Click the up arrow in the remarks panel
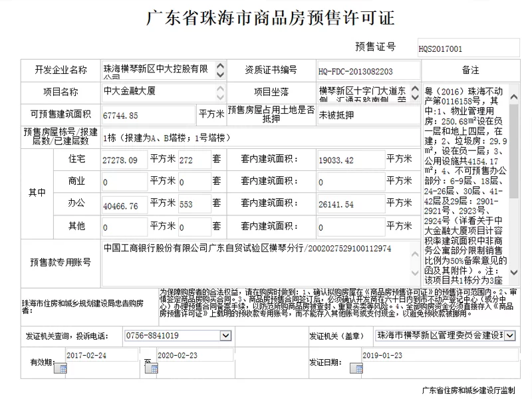Image resolution: width=532 pixels, height=399 pixels. 514,97
